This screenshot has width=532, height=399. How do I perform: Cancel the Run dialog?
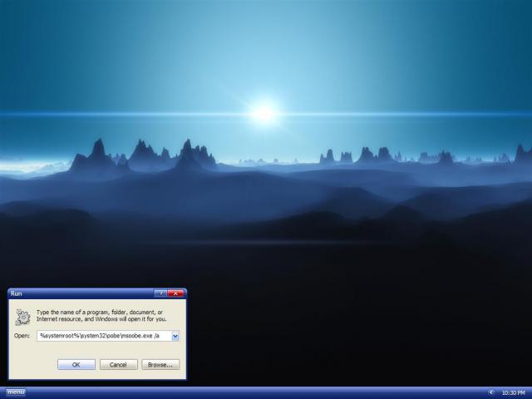point(118,365)
